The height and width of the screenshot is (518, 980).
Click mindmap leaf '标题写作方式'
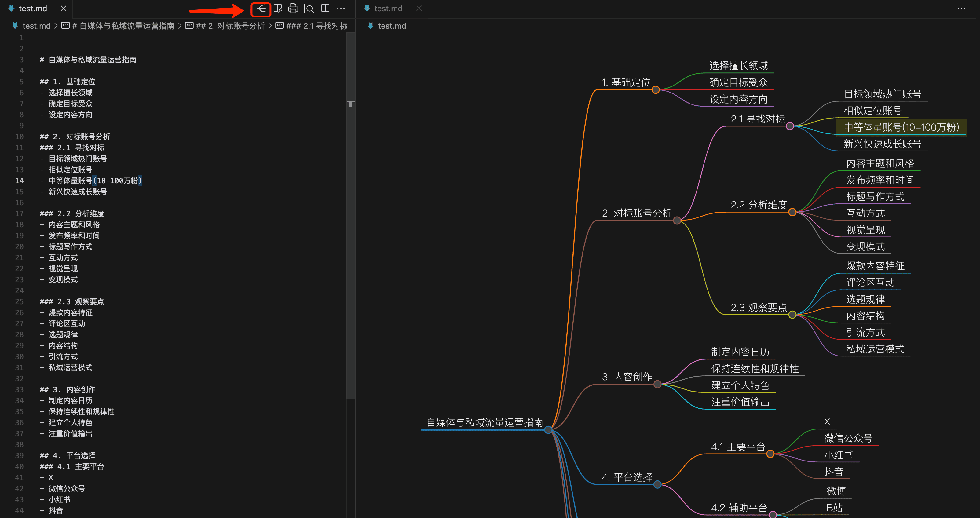point(875,197)
